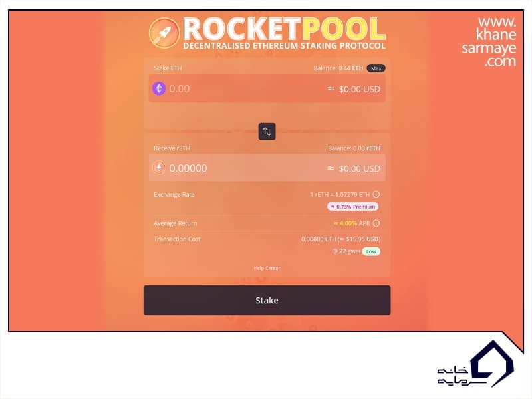Click the swap direction arrows icon

coord(267,131)
